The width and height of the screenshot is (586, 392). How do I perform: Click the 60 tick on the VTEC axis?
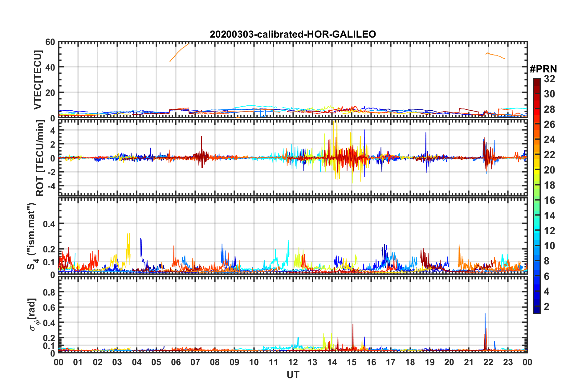pos(50,42)
